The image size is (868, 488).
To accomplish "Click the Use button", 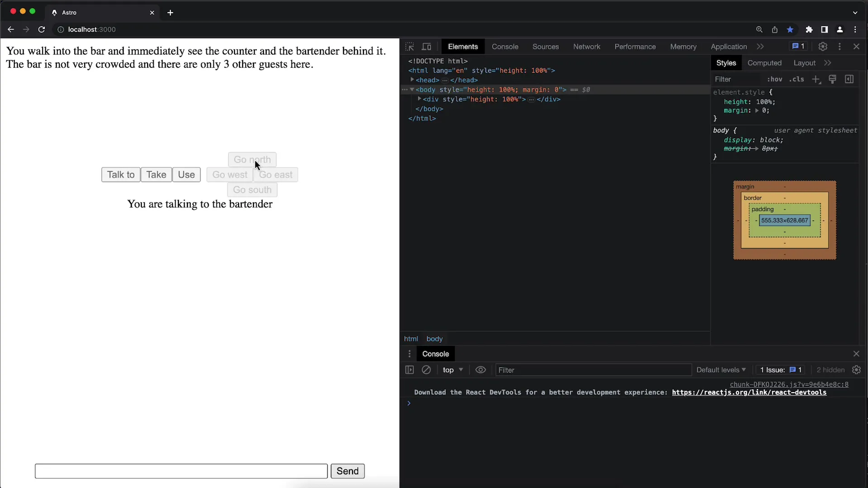I will coord(186,175).
